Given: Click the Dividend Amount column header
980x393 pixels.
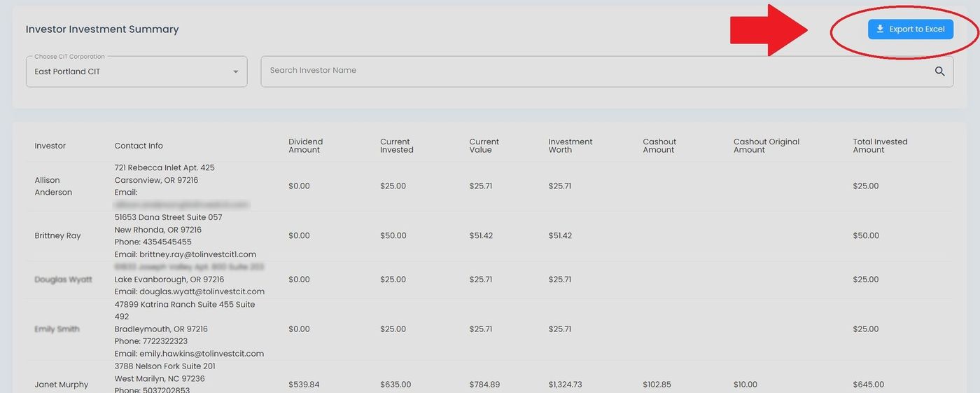Looking at the screenshot, I should click(x=305, y=146).
